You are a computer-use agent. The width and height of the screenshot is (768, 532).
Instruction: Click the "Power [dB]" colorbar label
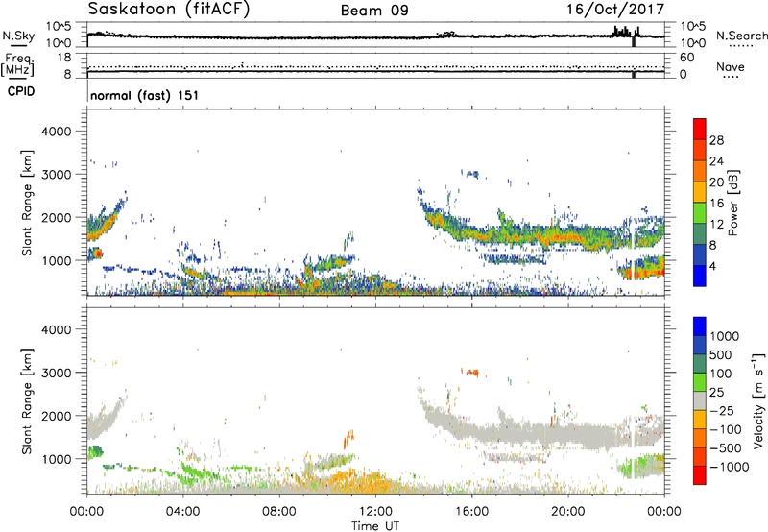732,203
